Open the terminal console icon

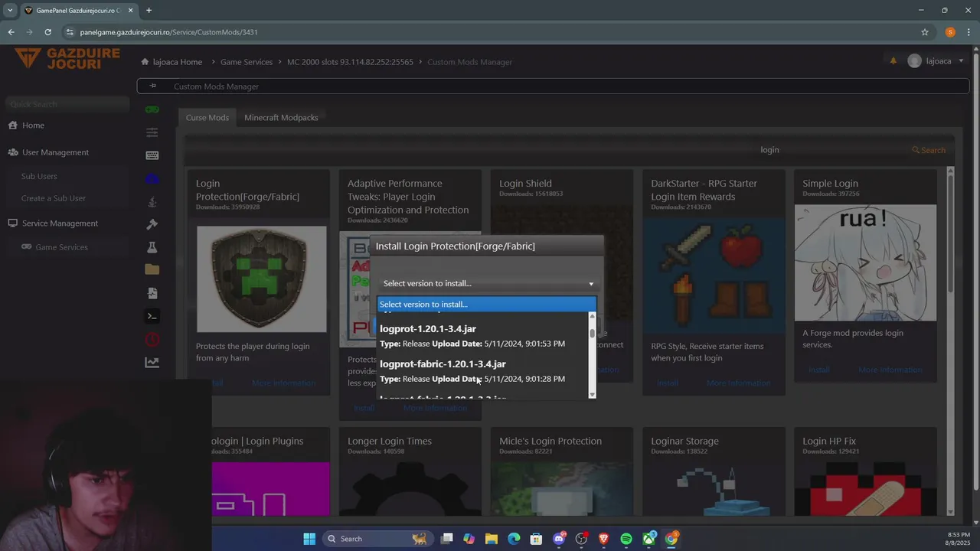click(152, 316)
